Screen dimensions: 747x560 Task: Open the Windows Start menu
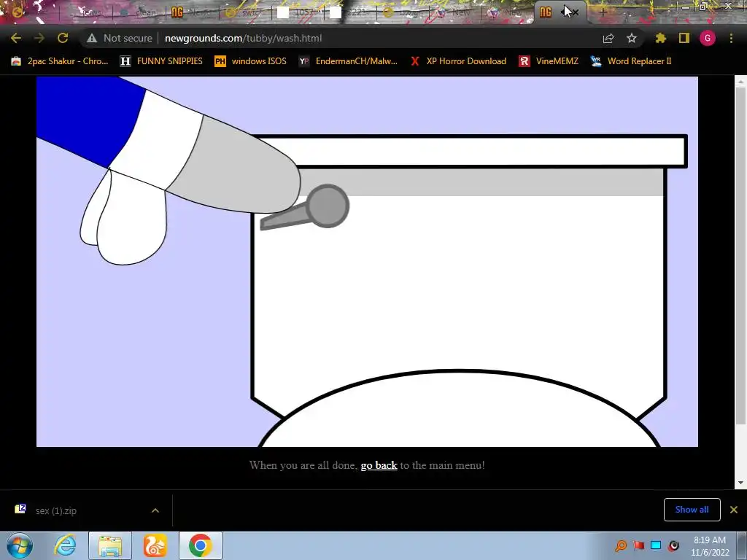pyautogui.click(x=19, y=545)
